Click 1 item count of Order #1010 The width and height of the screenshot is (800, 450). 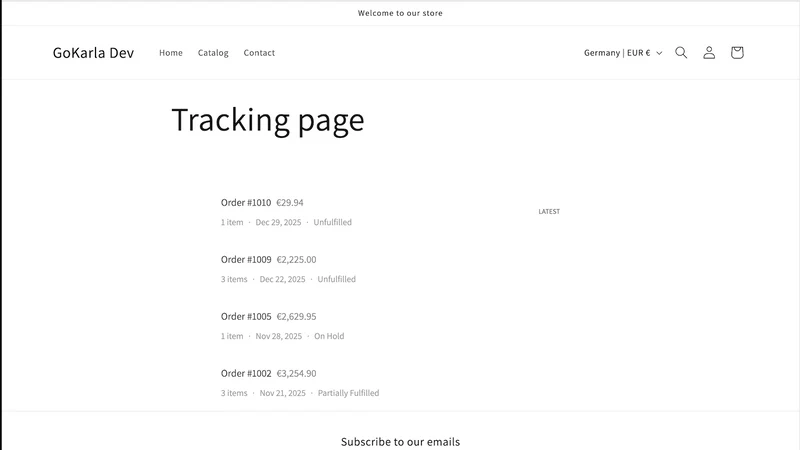coord(232,222)
